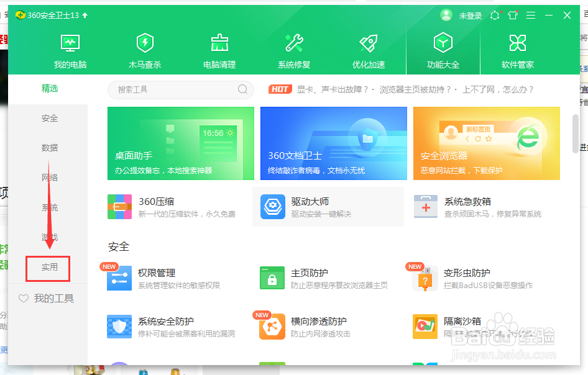Click the notification icon beside 未登录
The height and width of the screenshot is (375, 588).
(495, 15)
